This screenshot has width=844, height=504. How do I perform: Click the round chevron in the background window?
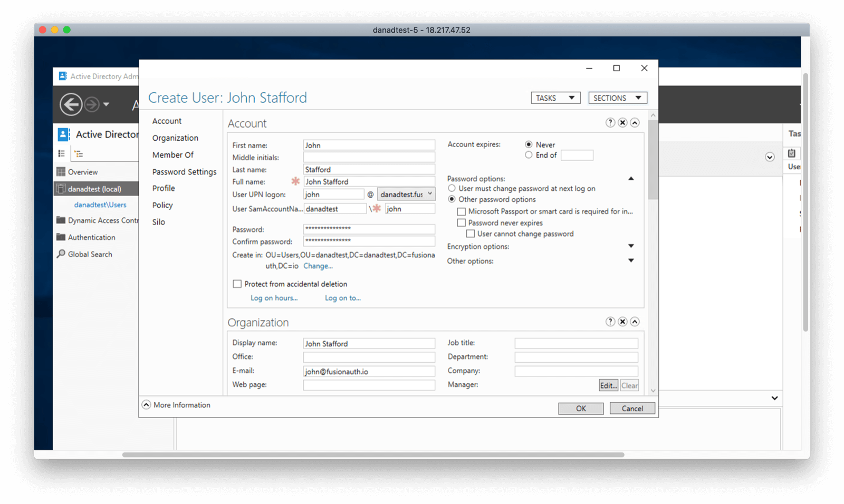pyautogui.click(x=770, y=157)
